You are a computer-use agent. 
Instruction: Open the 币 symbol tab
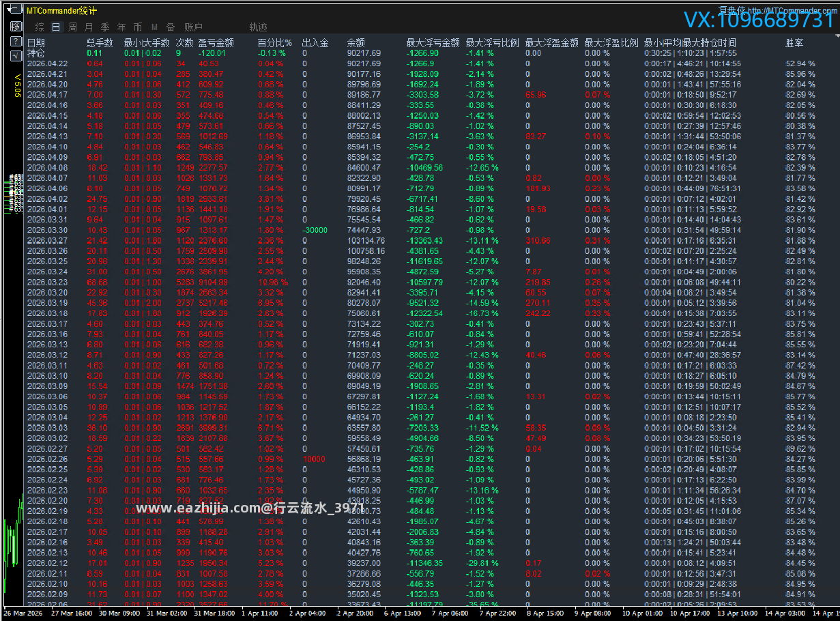tap(138, 27)
